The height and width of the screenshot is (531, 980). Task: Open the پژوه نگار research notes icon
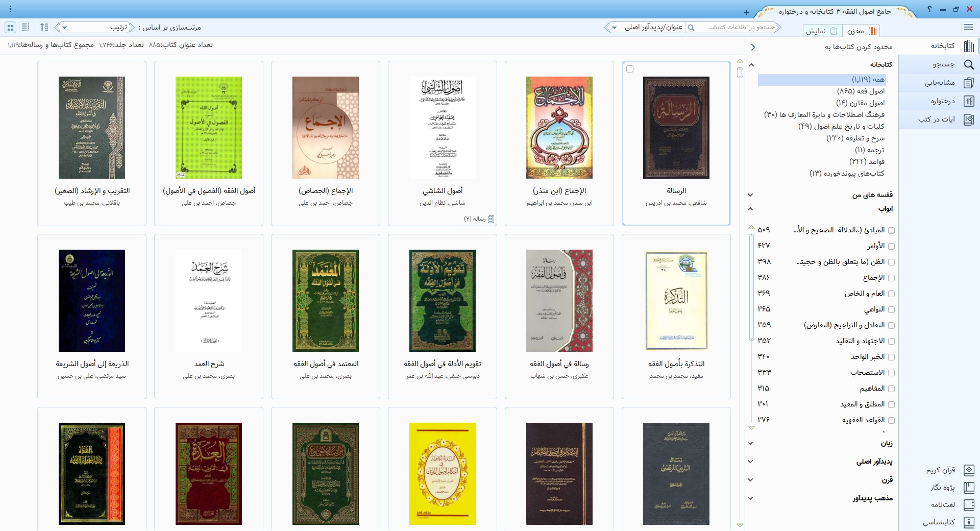tap(969, 488)
